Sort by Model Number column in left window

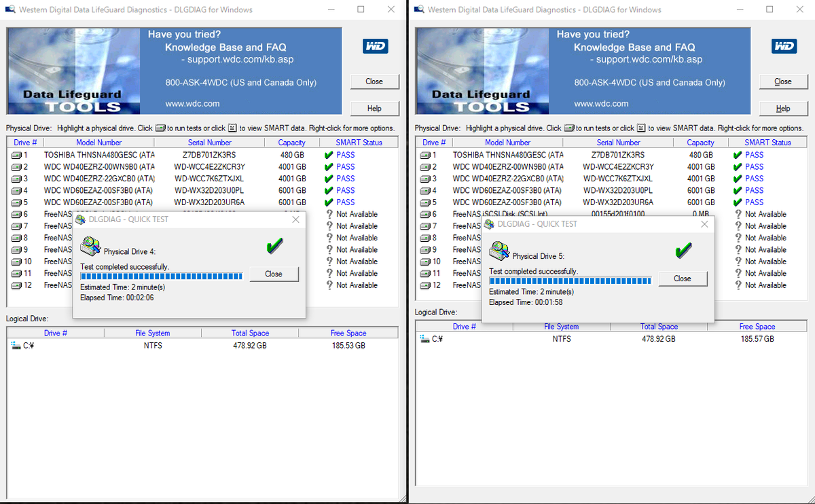[99, 143]
